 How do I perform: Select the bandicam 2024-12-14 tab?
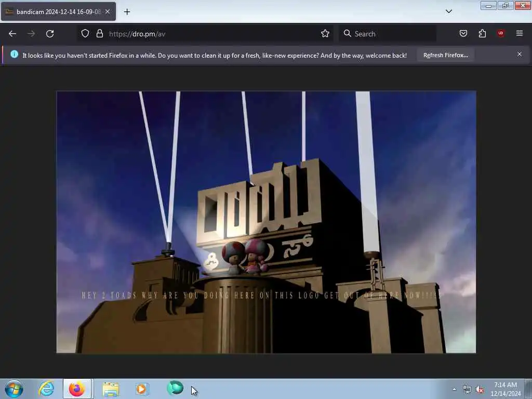[58, 11]
